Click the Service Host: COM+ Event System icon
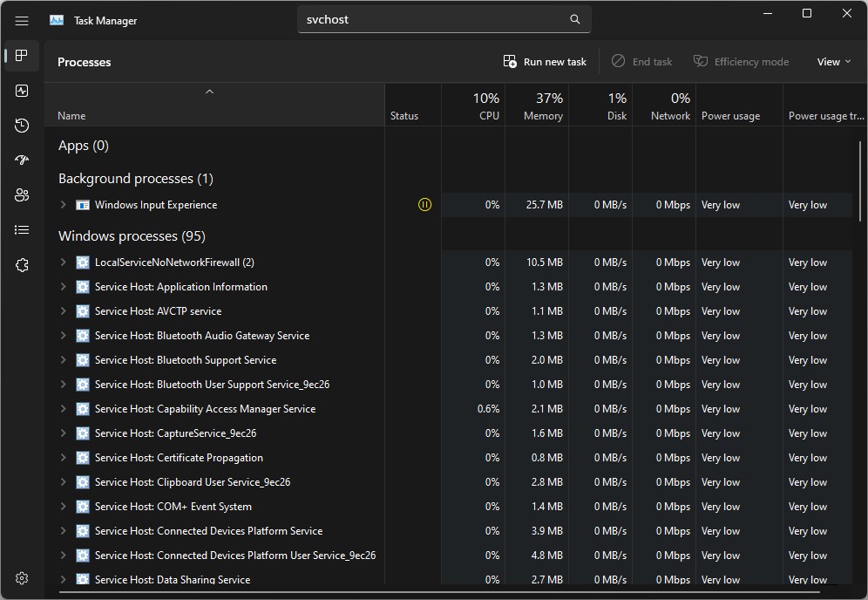The image size is (868, 600). coord(83,507)
